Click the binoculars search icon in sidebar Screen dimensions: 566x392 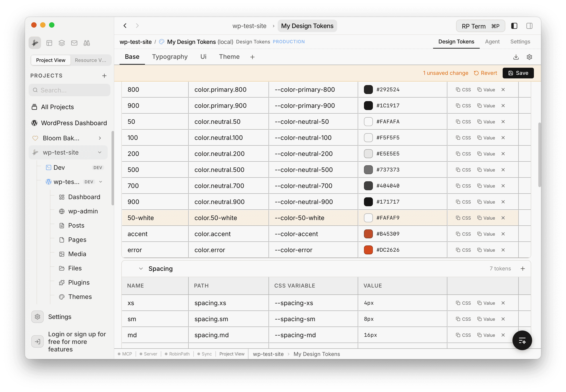(x=87, y=43)
